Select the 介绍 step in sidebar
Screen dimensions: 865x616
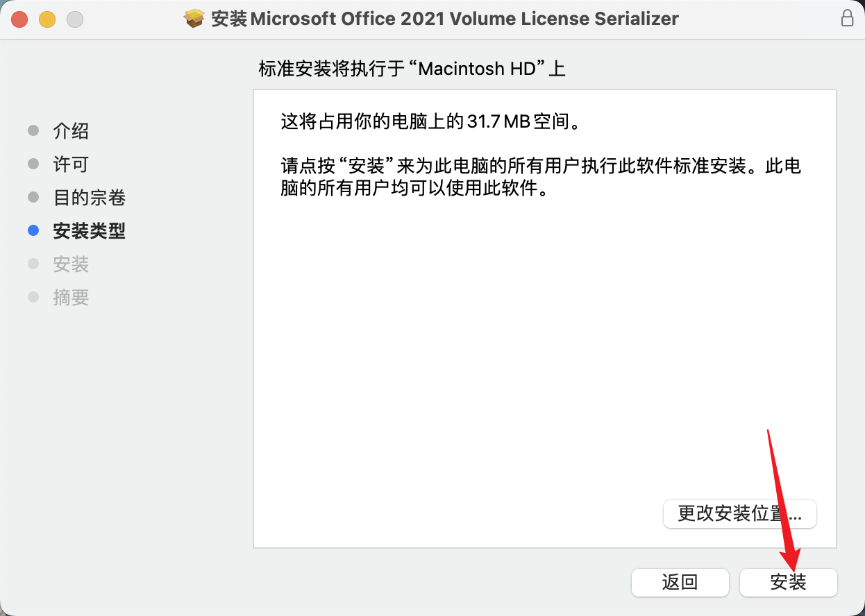point(71,131)
